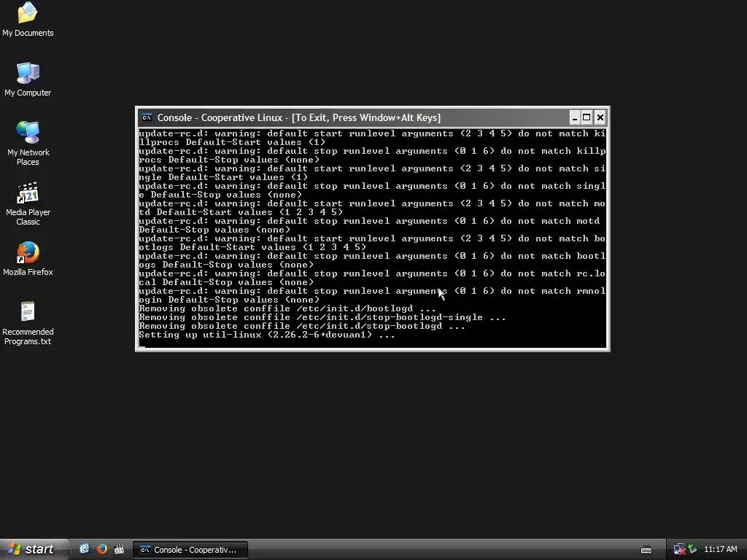Close the Cooperative Linux console window

click(x=600, y=117)
